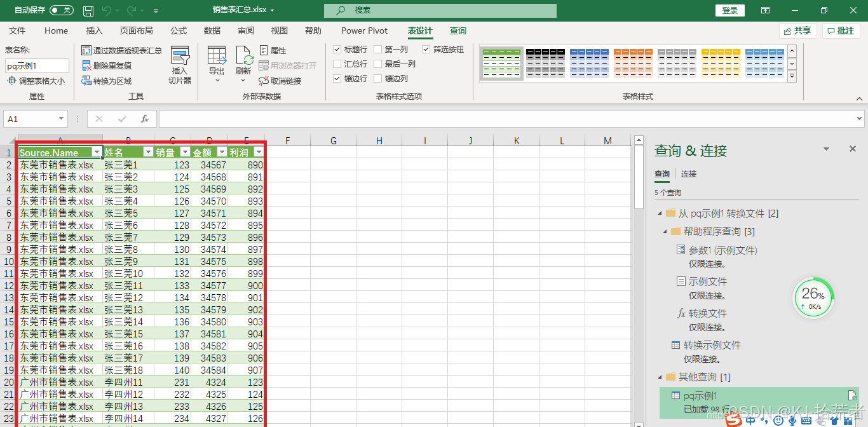868x427 pixels.
Task: Open the 查询 (Query) ribbon tab
Action: pos(458,30)
